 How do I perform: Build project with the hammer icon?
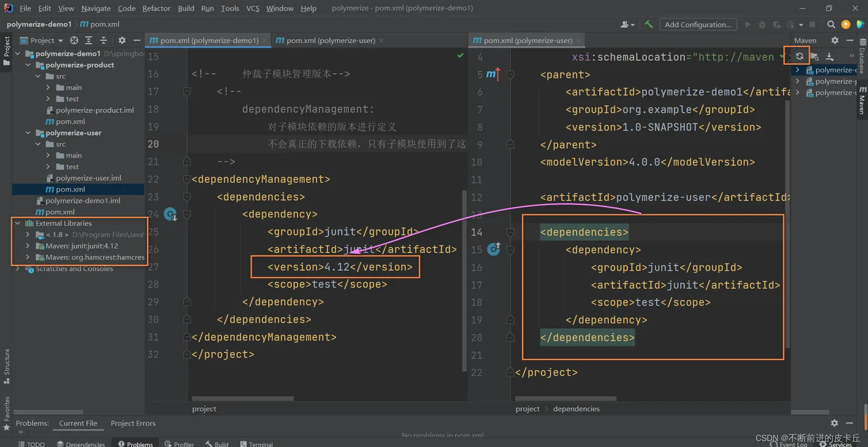coord(649,24)
